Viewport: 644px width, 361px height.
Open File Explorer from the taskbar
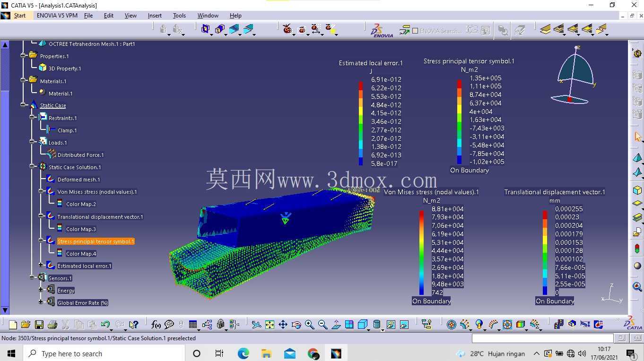coord(266,353)
